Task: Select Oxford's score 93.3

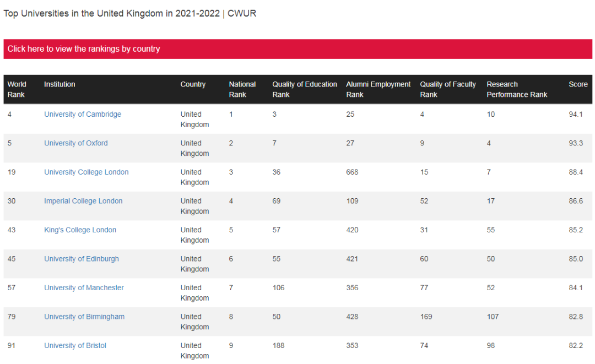Action: (x=576, y=143)
